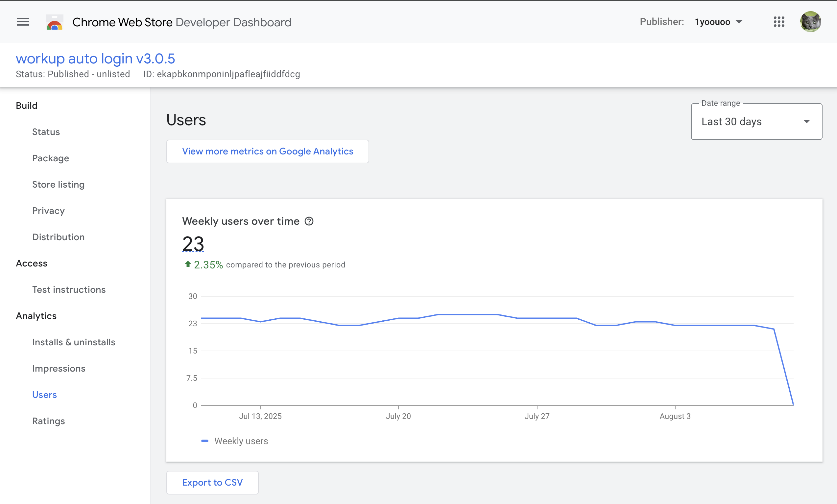Open the hamburger navigation menu

pos(23,22)
